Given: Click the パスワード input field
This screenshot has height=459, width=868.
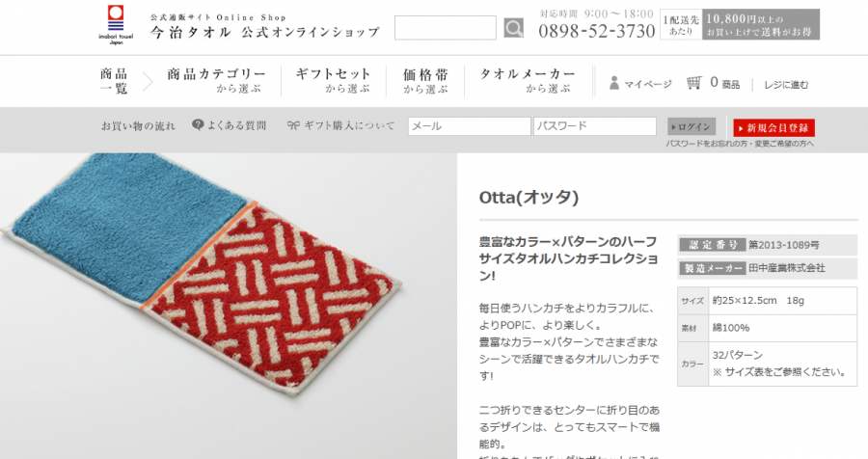Looking at the screenshot, I should coord(594,126).
